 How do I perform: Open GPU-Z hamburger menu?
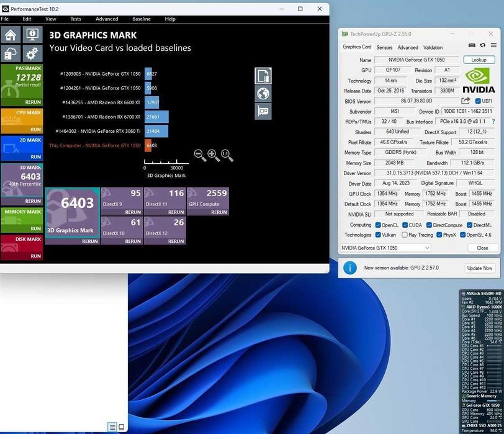[x=493, y=45]
